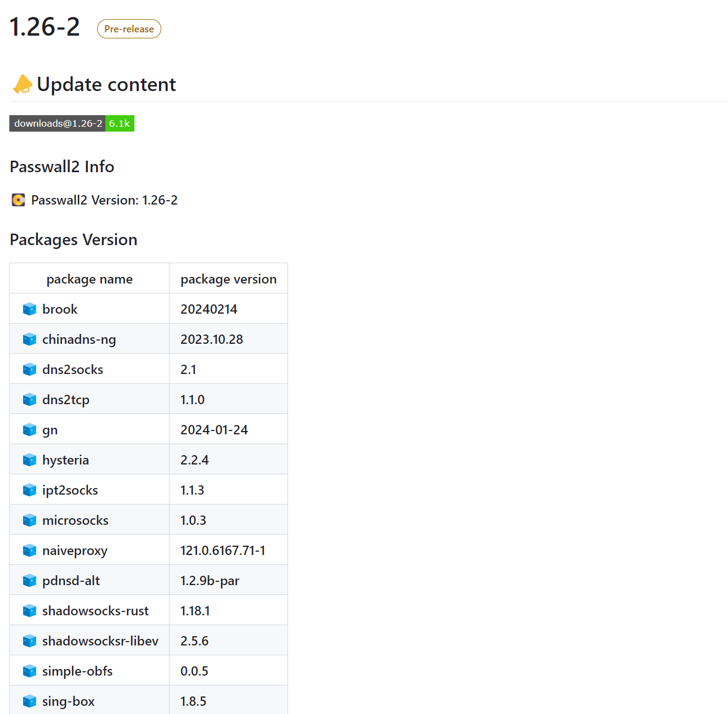Viewport: 728px width, 714px height.
Task: Click the pdnsd-alt version 1.2.9b-par
Action: point(210,581)
